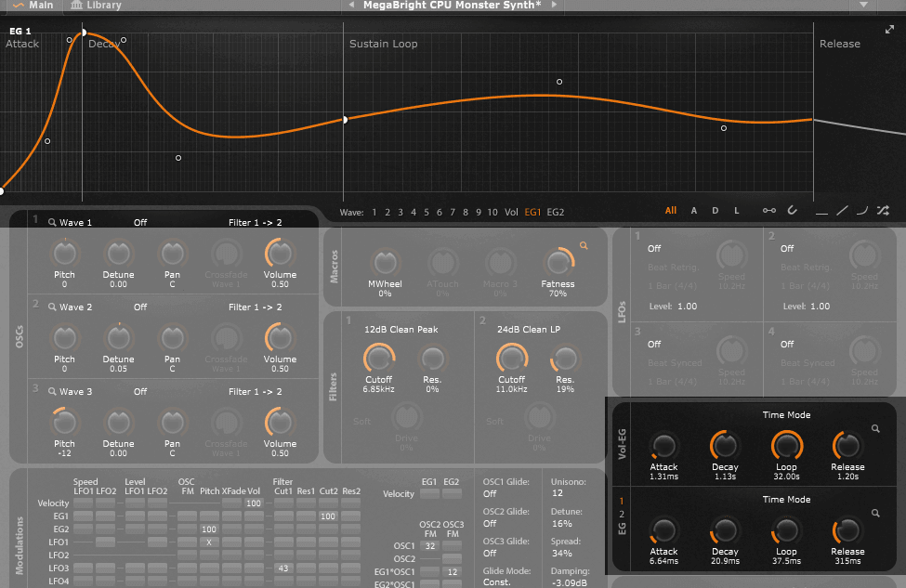Click the randomize shuffle icon in envelope toolbar
Screen dimensions: 906x588
882,211
